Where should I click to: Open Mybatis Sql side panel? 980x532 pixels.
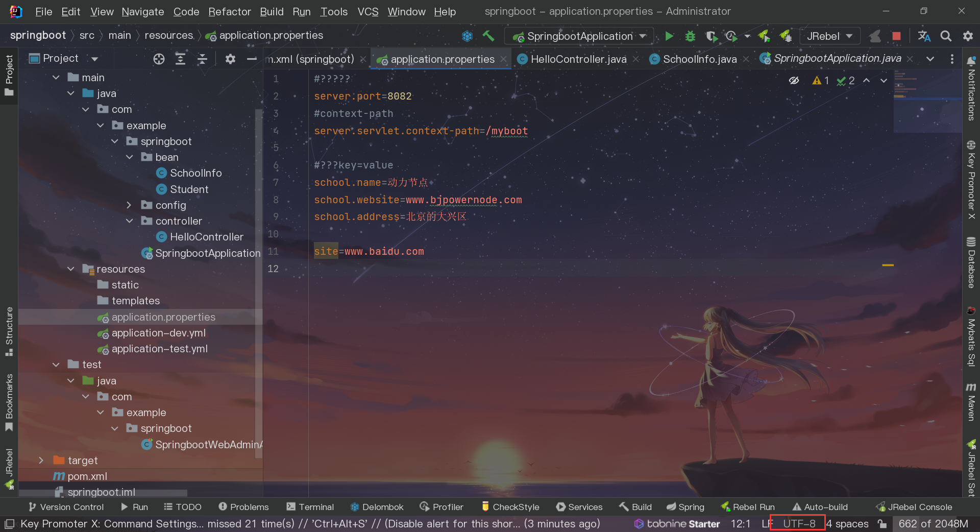coord(971,337)
